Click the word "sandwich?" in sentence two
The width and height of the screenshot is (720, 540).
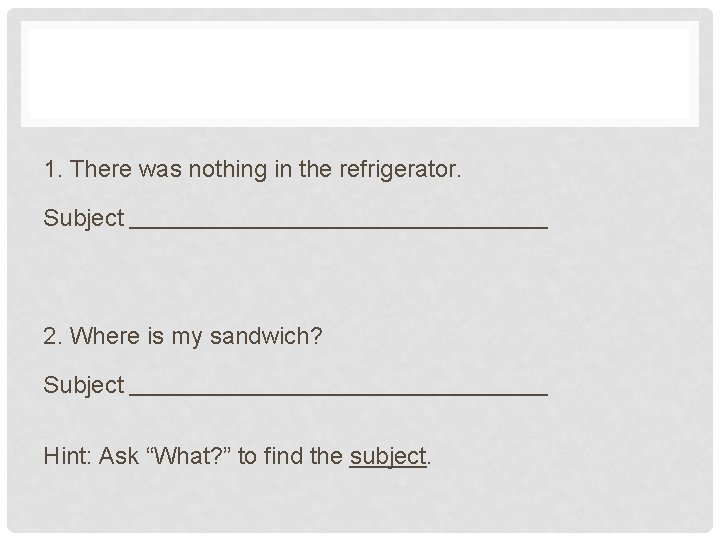click(x=266, y=336)
